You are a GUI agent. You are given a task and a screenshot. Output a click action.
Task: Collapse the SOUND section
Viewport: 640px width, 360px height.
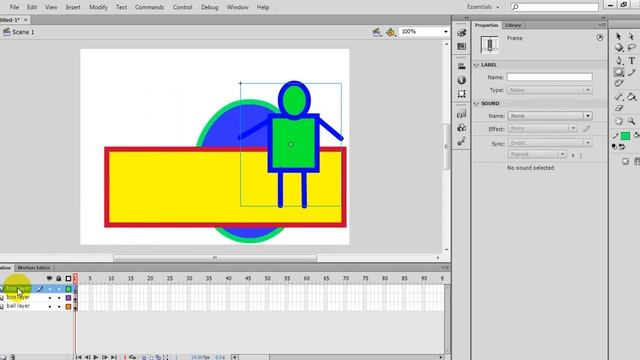point(476,104)
